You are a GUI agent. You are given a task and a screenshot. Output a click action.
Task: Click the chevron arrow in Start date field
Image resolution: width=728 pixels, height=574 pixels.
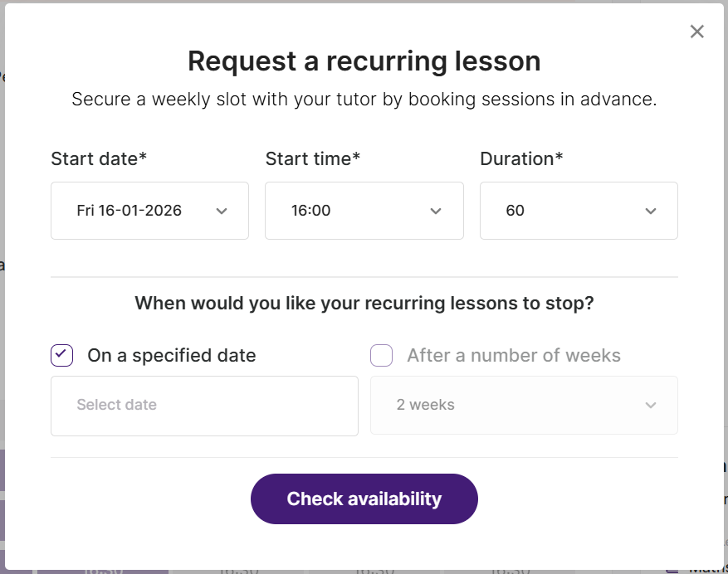[222, 211]
